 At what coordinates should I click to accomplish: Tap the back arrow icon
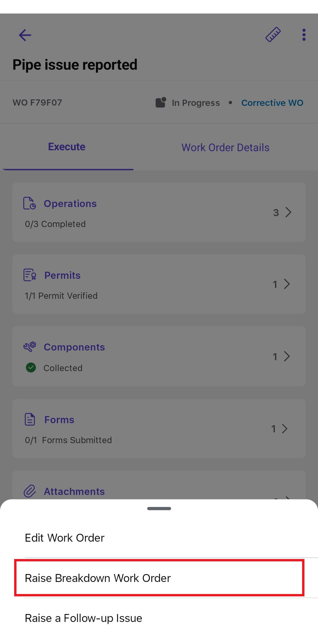click(x=25, y=35)
